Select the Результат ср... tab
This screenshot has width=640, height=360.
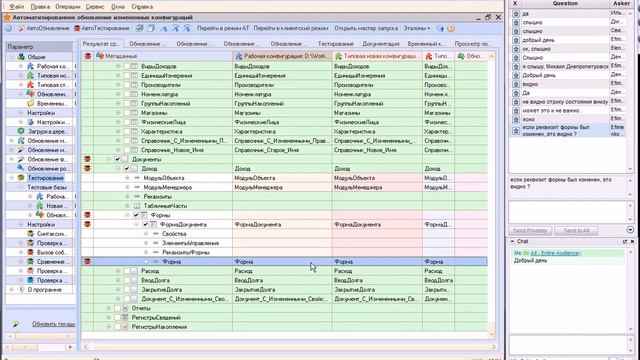click(101, 44)
